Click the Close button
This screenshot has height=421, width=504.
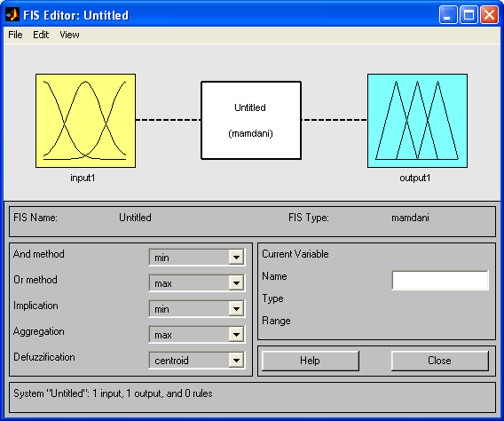(440, 361)
